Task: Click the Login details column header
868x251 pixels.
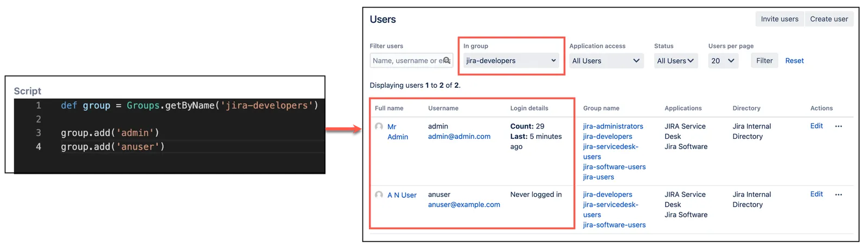Action: (x=529, y=108)
